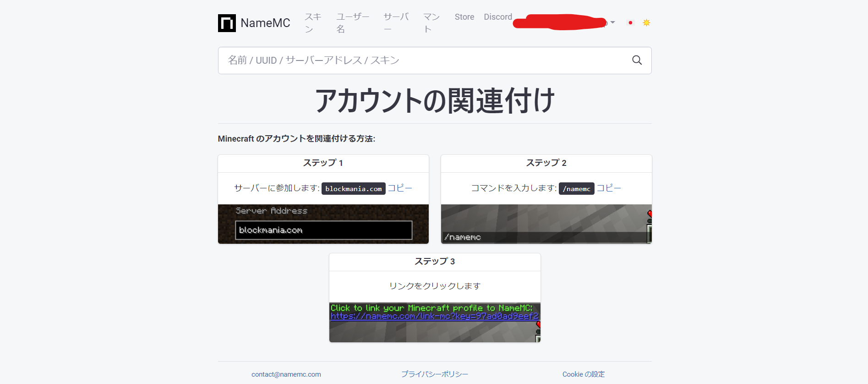Viewport: 868px width, 384px height.
Task: Open the Store navigation link
Action: [x=464, y=17]
